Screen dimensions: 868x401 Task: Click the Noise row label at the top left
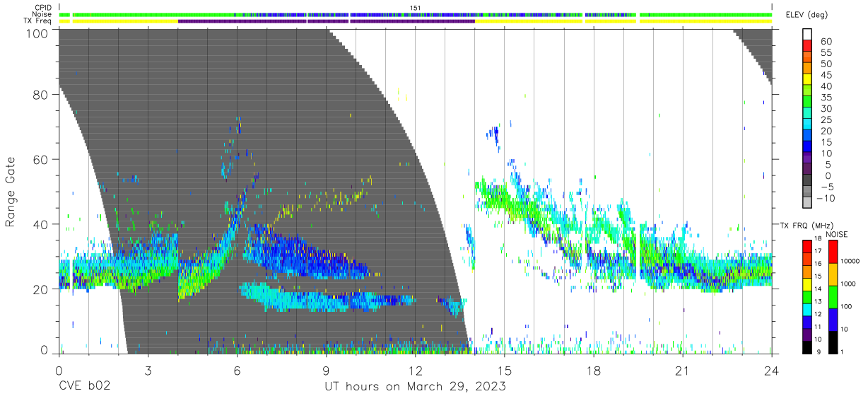[x=42, y=14]
